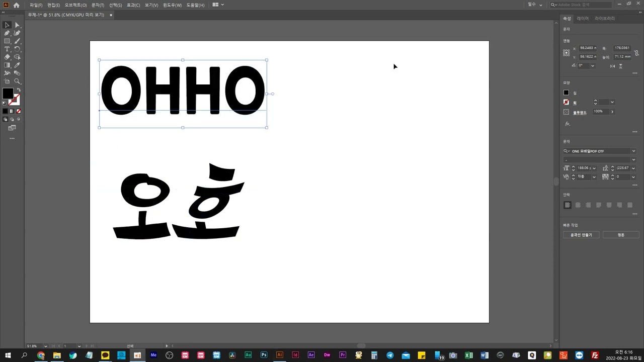Screen dimensions: 644x362
Task: Select the Type tool
Action: (x=7, y=49)
